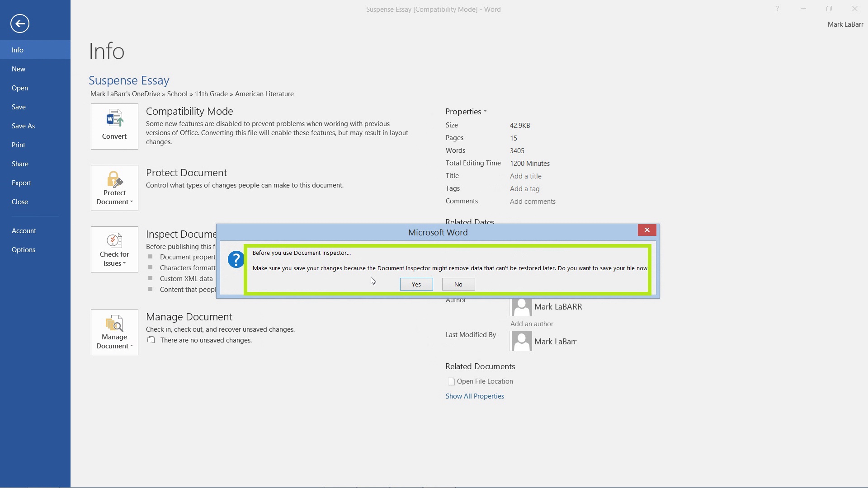
Task: Select Open in the Backstage sidebar
Action: [x=35, y=88]
